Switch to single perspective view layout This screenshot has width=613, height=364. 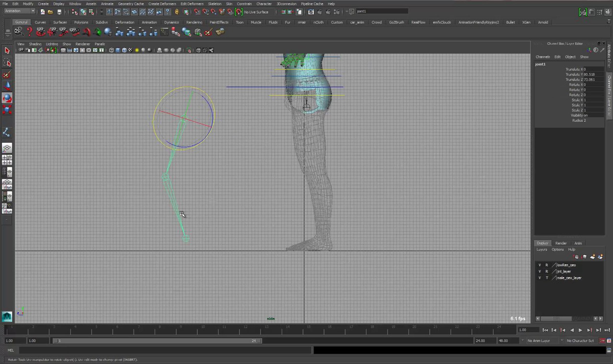point(7,148)
